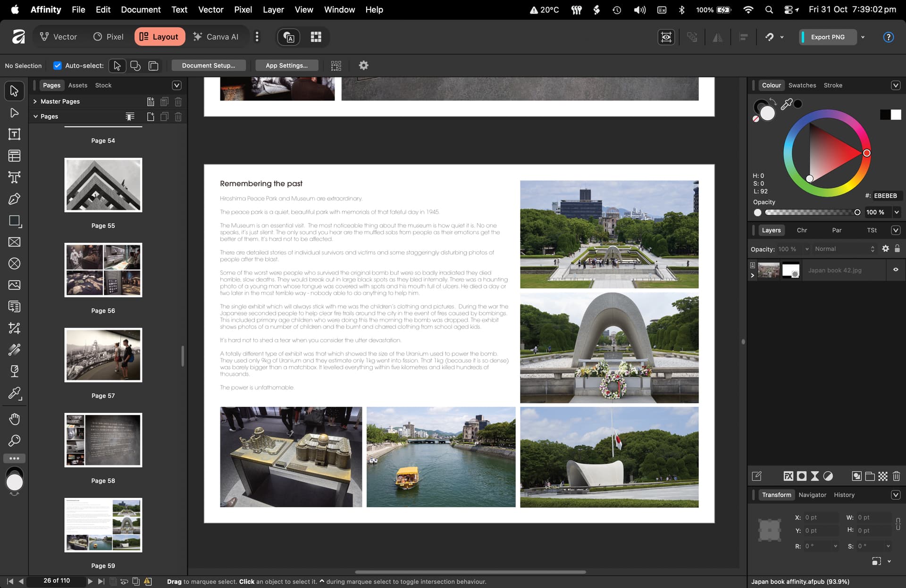Choose the Table tool

14,156
